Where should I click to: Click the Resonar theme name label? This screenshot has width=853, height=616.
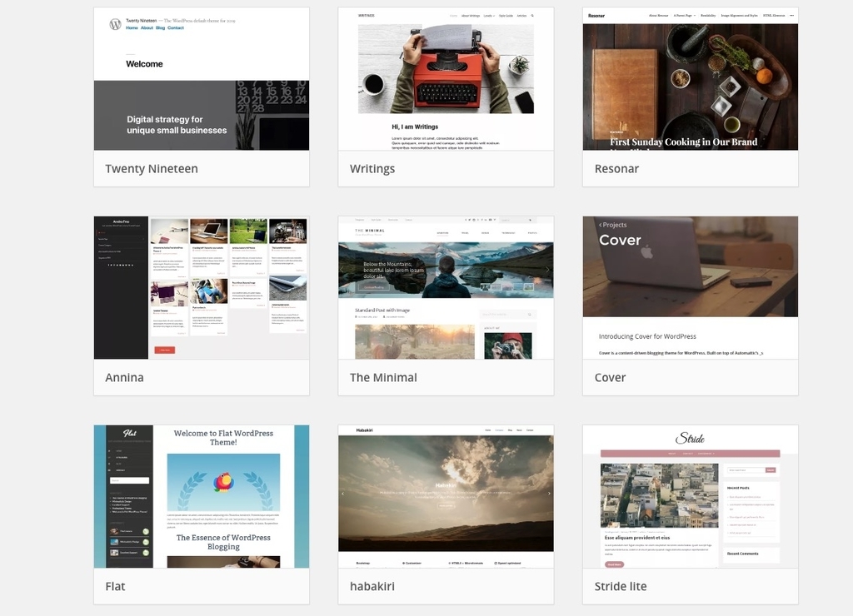point(616,168)
